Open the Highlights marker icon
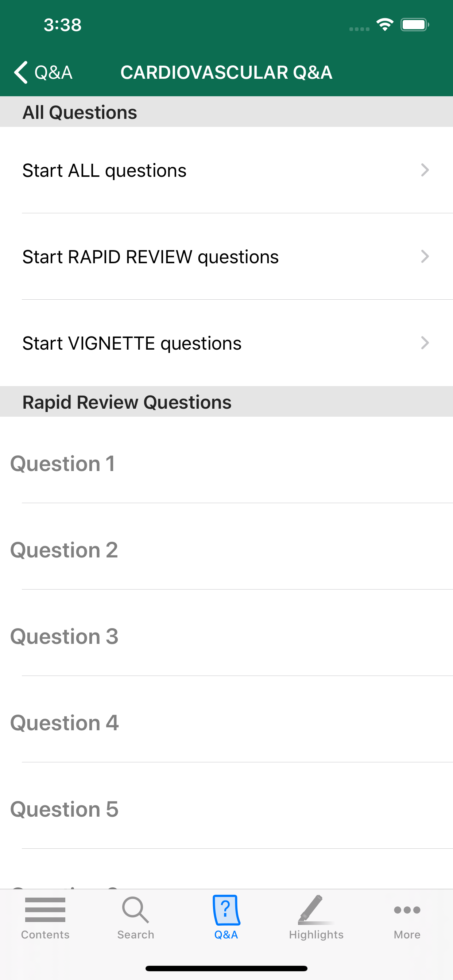 tap(315, 910)
